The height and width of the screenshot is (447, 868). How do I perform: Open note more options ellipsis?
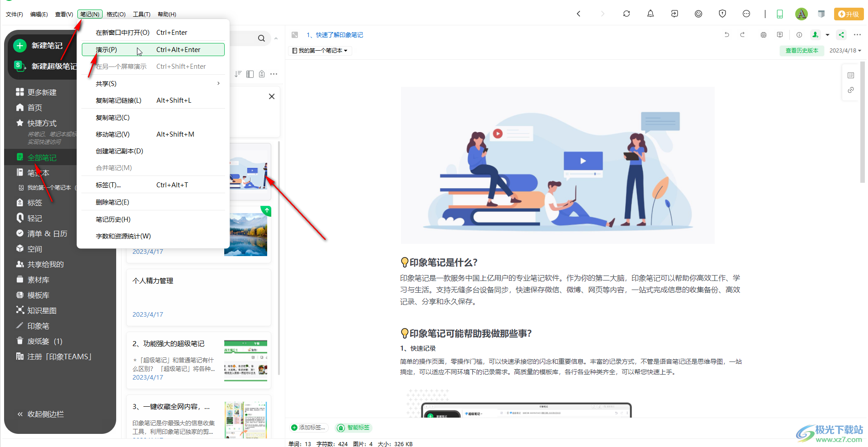[857, 35]
